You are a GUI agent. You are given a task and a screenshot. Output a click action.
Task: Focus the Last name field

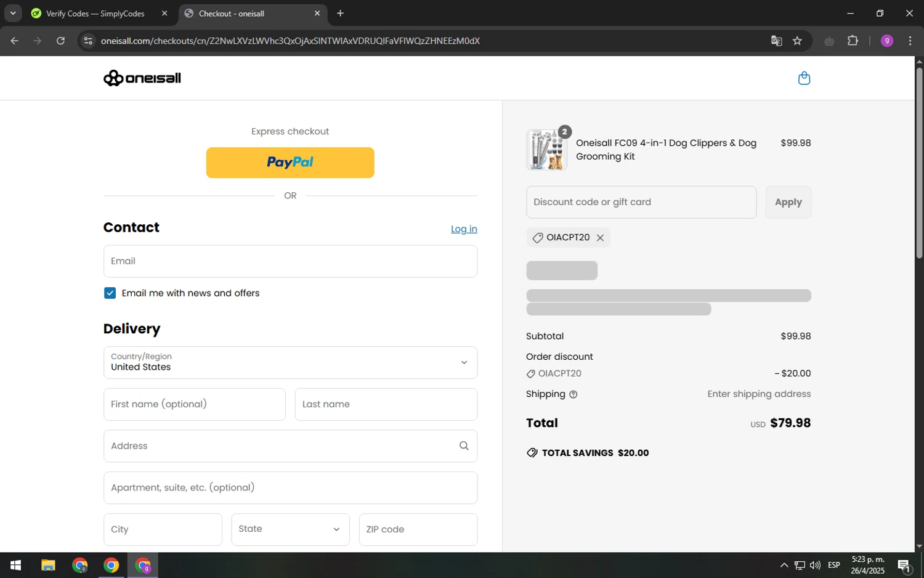(386, 404)
